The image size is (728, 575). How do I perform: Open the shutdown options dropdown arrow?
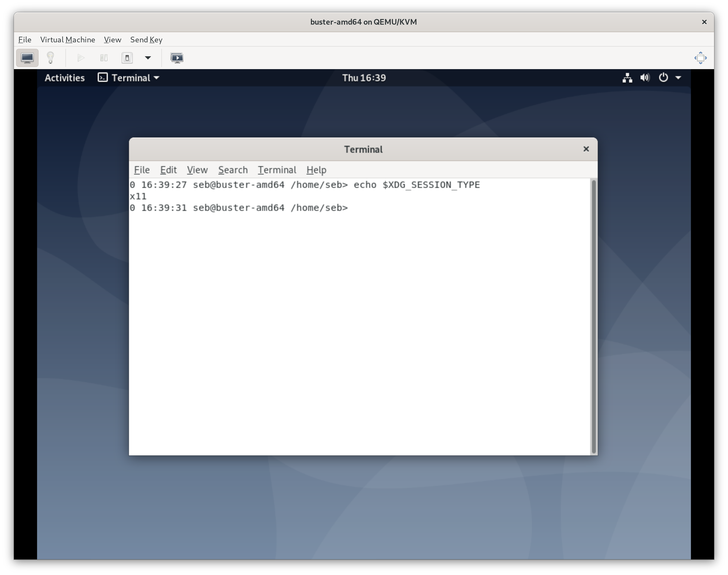pyautogui.click(x=147, y=58)
